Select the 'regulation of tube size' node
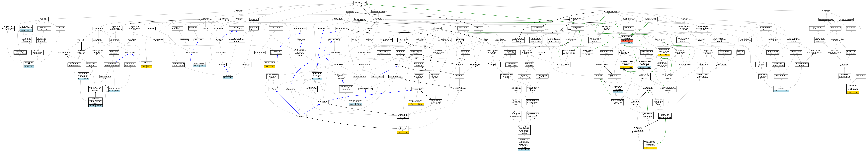Image resolution: width=868 pixels, height=152 pixels. tap(132, 40)
